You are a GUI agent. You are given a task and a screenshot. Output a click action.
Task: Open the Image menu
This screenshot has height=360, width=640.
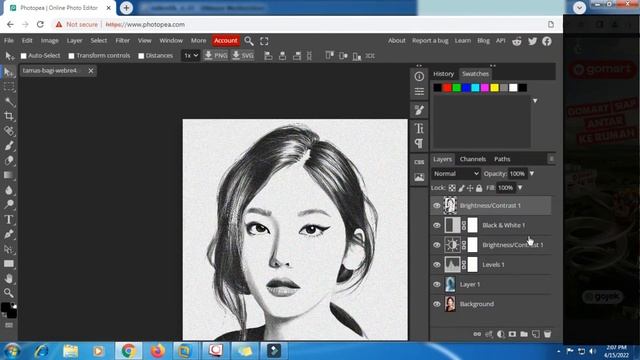(49, 40)
